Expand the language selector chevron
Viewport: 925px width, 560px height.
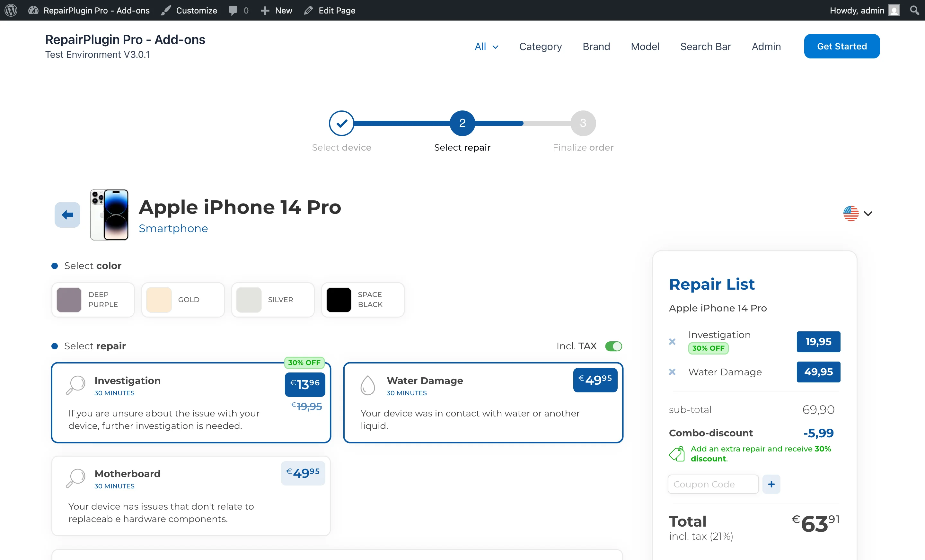[x=868, y=214]
